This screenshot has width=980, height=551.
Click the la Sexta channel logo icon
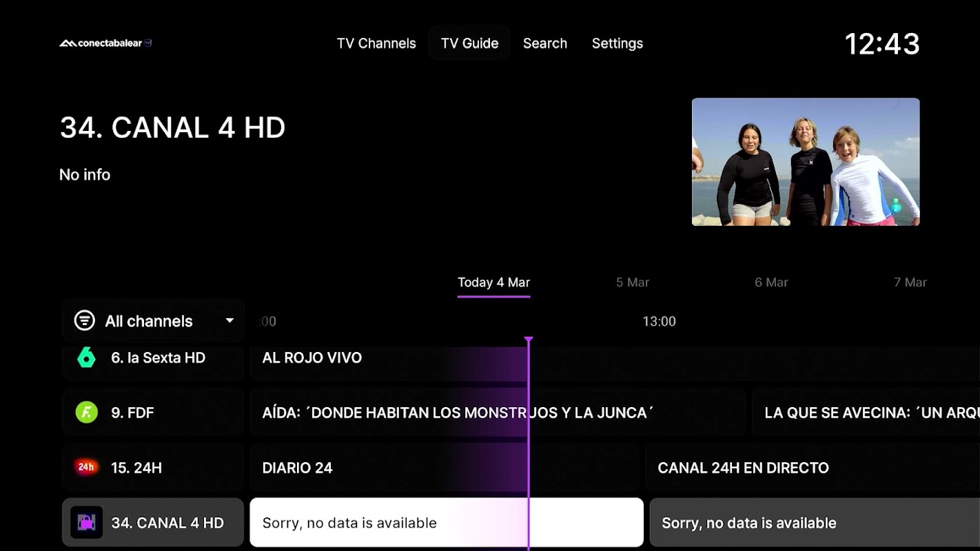(86, 357)
